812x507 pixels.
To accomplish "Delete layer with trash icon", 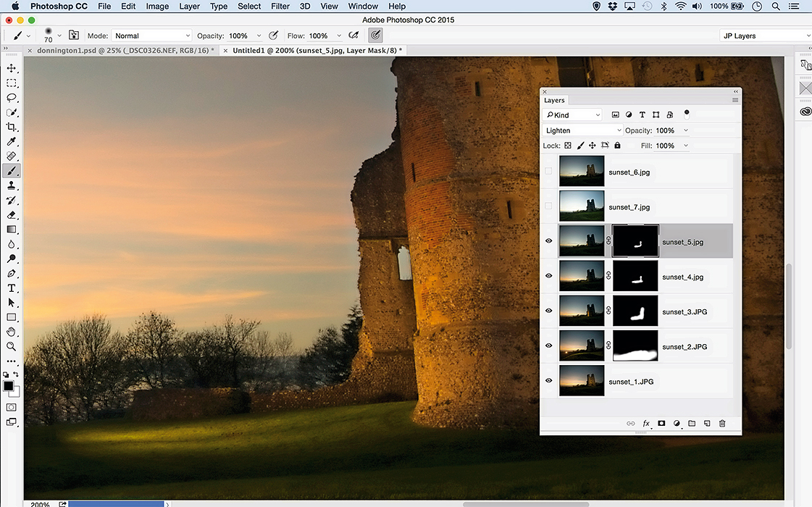I will [722, 423].
